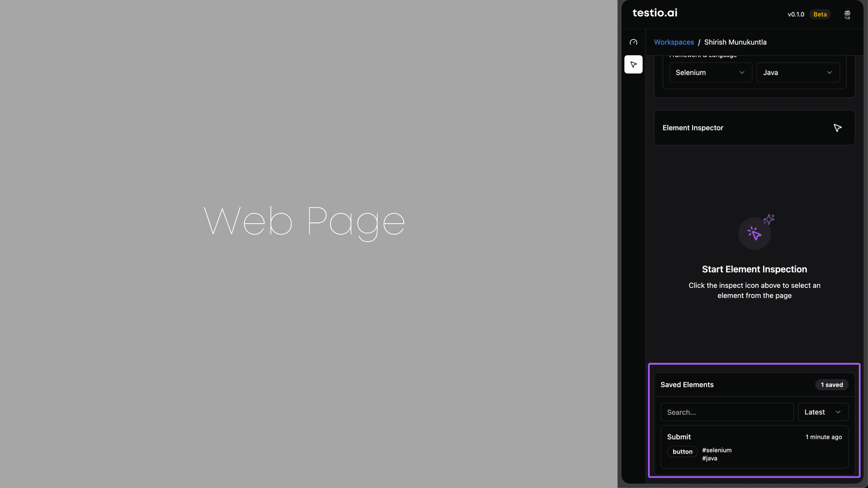The height and width of the screenshot is (488, 868).
Task: Open the Submit saved element
Action: [x=679, y=437]
